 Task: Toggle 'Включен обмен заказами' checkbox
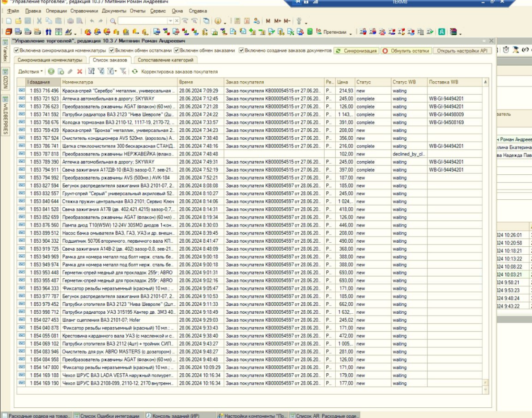click(x=176, y=51)
